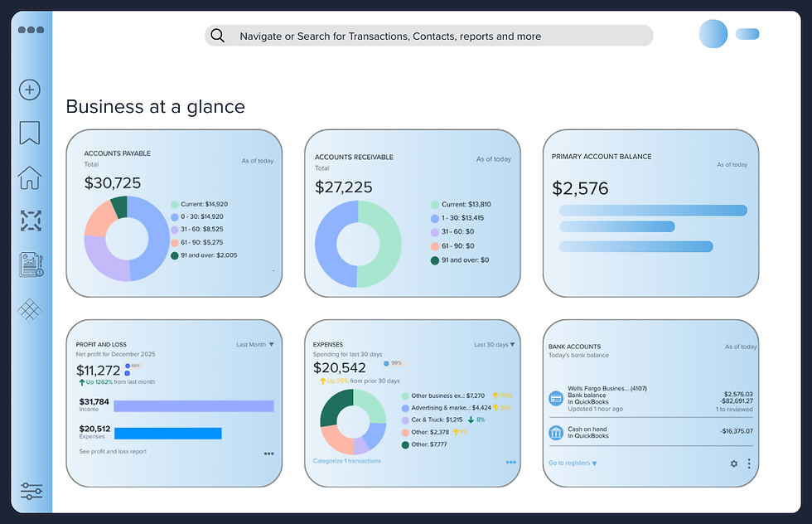This screenshot has width=812, height=524.
Task: Open the ellipsis menu in Profit and Loss card
Action: [268, 454]
